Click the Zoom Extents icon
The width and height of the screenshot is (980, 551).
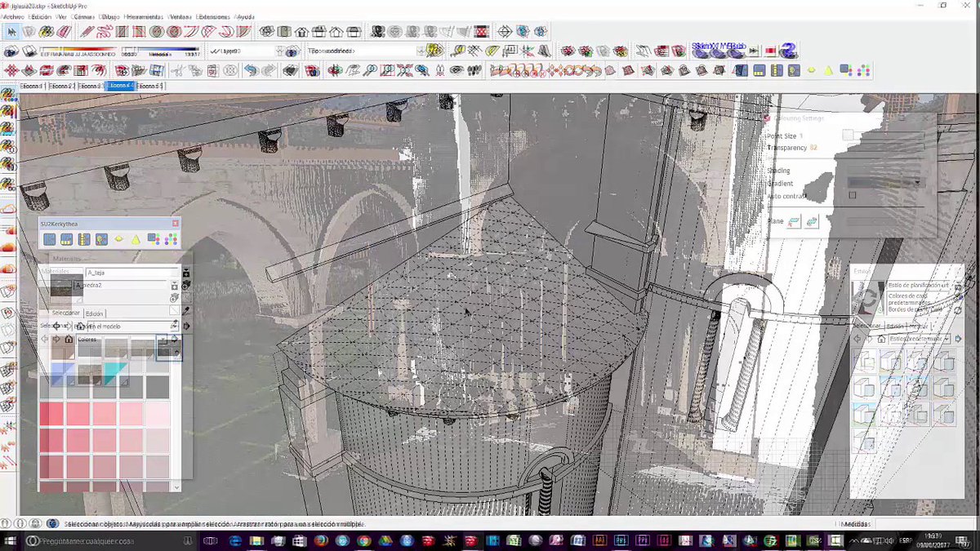[405, 71]
